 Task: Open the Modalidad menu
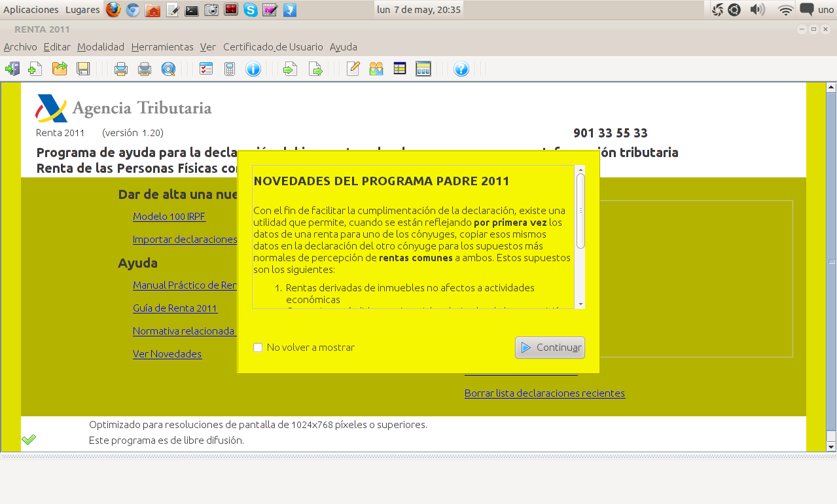[x=101, y=47]
